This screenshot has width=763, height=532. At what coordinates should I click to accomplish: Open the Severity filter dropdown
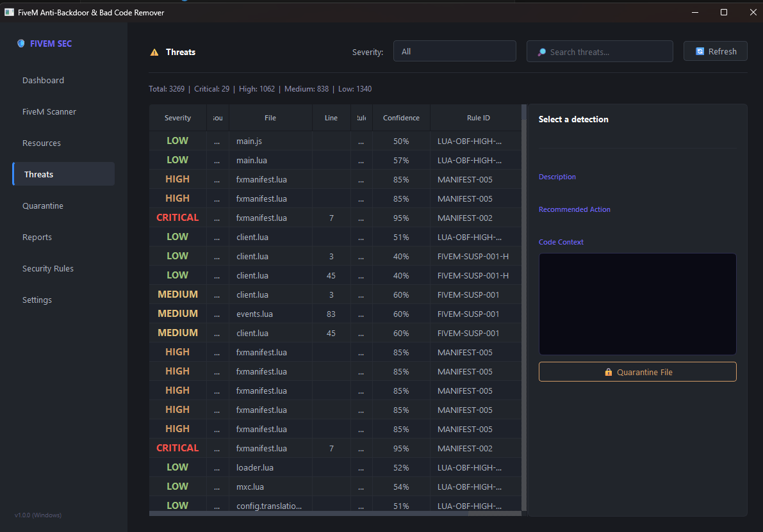454,51
